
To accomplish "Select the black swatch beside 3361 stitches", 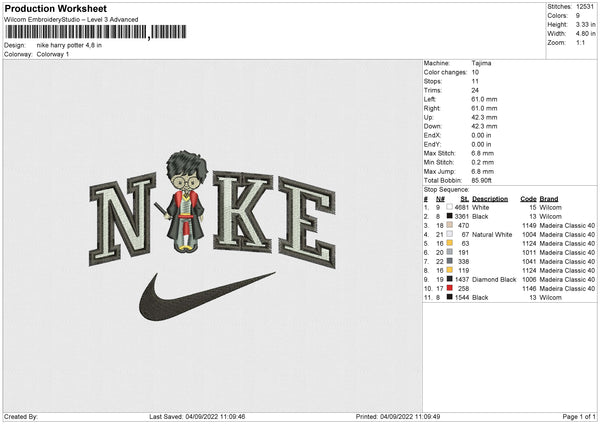I will [x=450, y=216].
